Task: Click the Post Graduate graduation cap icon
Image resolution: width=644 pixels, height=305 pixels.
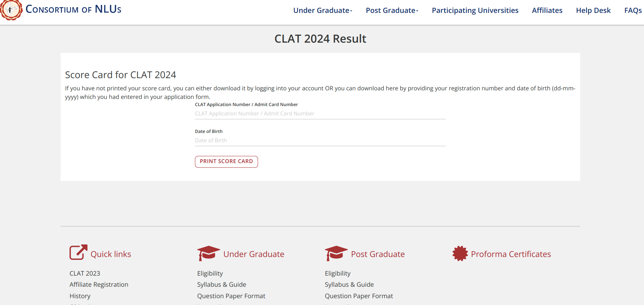Action: [336, 253]
